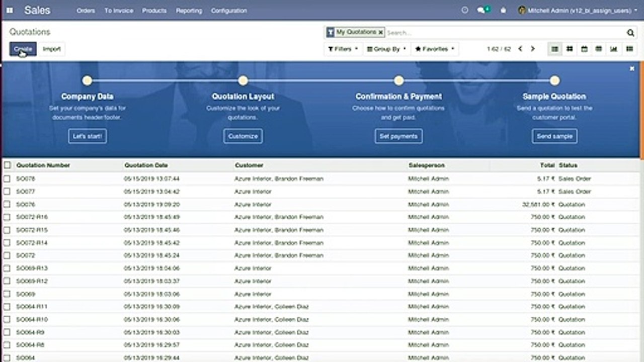Click the search magnifier icon
Image resolution: width=644 pixels, height=362 pixels.
coord(630,33)
